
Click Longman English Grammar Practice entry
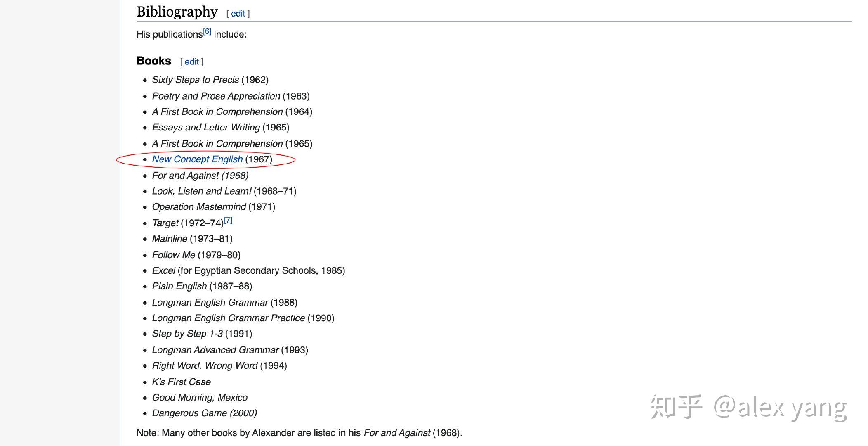point(228,318)
